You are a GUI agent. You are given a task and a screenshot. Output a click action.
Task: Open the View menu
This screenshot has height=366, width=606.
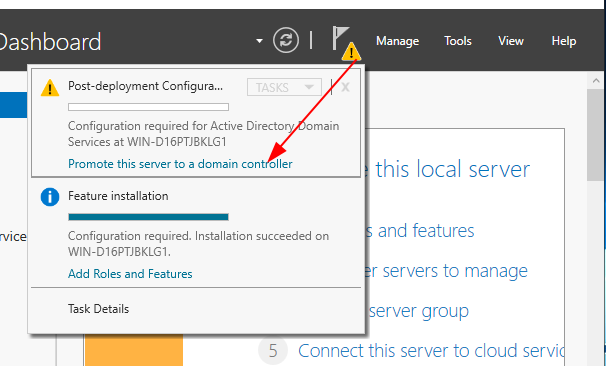[511, 41]
